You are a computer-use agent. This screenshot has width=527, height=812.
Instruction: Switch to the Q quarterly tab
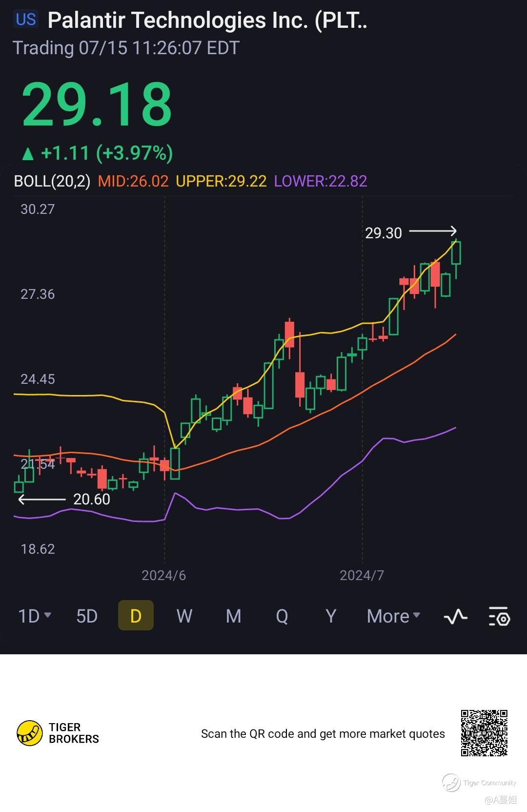click(x=282, y=616)
